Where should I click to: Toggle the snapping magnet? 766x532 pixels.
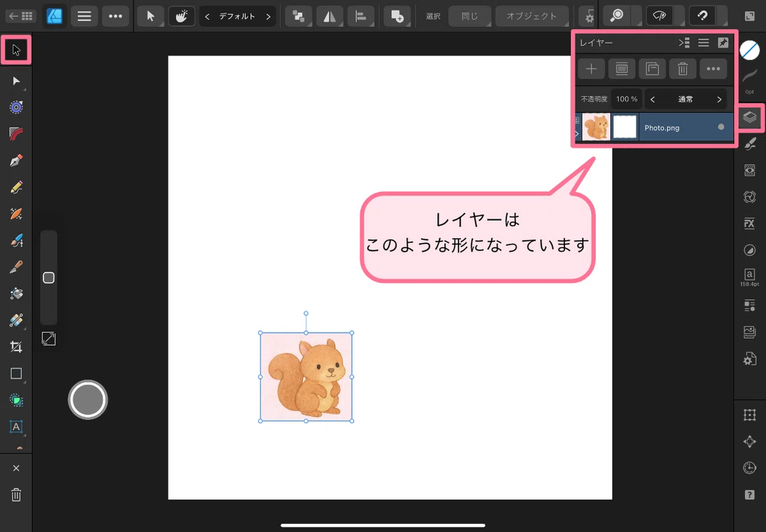tap(702, 16)
